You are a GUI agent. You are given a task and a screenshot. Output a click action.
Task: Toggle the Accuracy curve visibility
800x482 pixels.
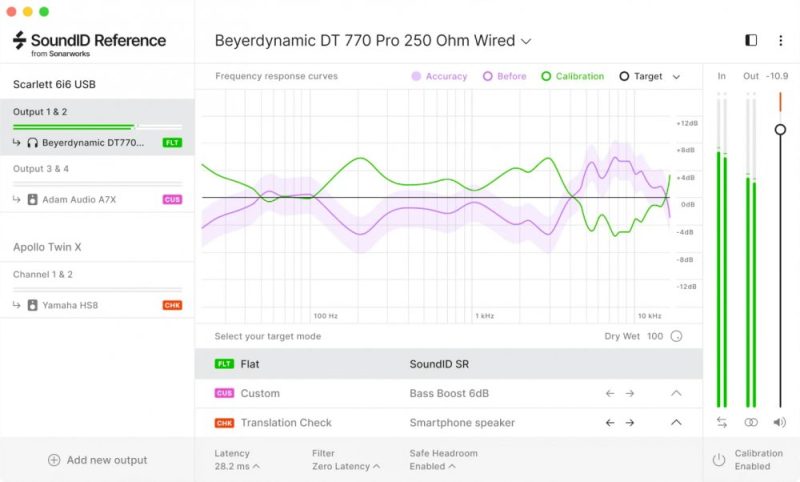pos(439,76)
